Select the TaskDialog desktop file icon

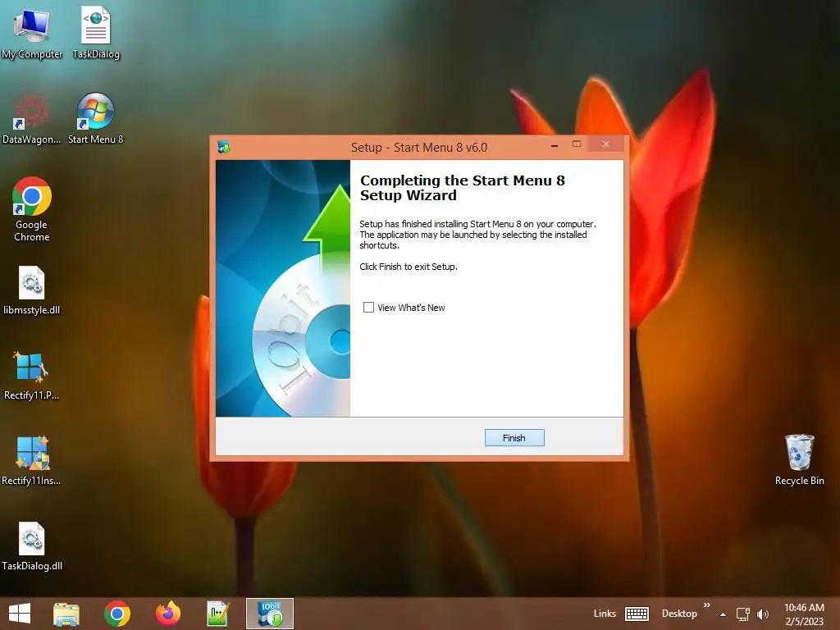tap(96, 33)
